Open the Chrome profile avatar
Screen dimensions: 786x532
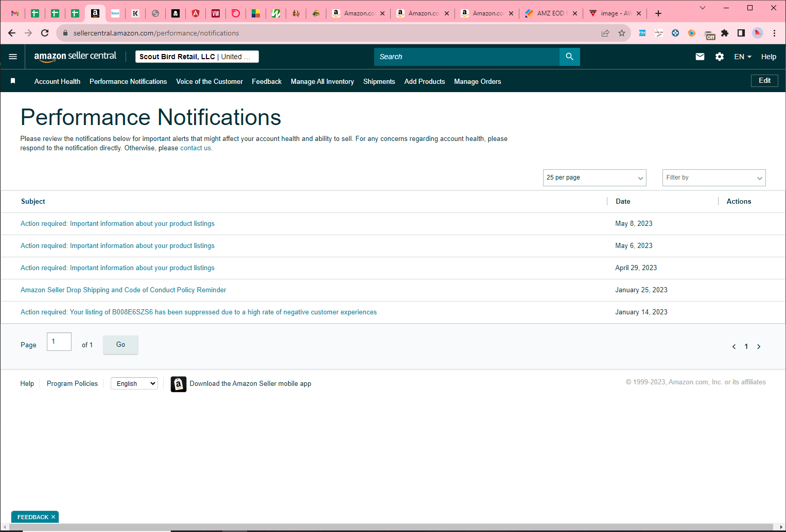tap(758, 33)
